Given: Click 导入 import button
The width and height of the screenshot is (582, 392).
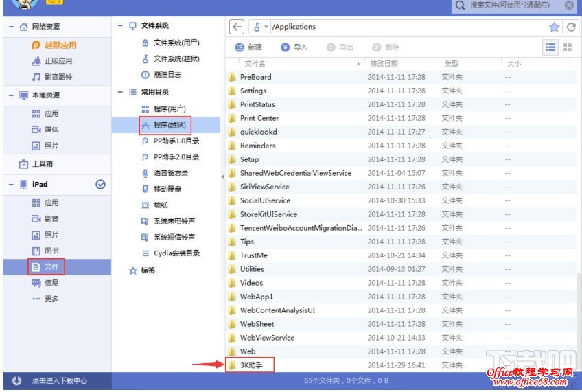Looking at the screenshot, I should pyautogui.click(x=294, y=47).
